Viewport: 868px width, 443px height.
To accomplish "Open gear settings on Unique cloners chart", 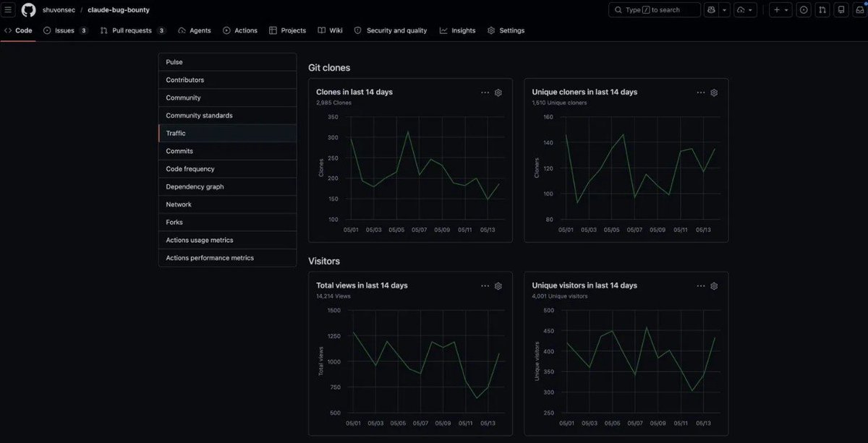I will (x=714, y=93).
